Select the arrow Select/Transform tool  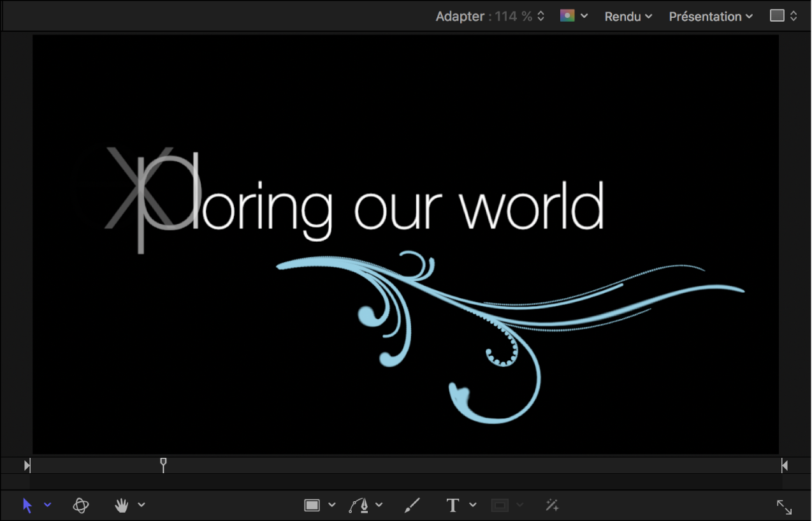[27, 506]
